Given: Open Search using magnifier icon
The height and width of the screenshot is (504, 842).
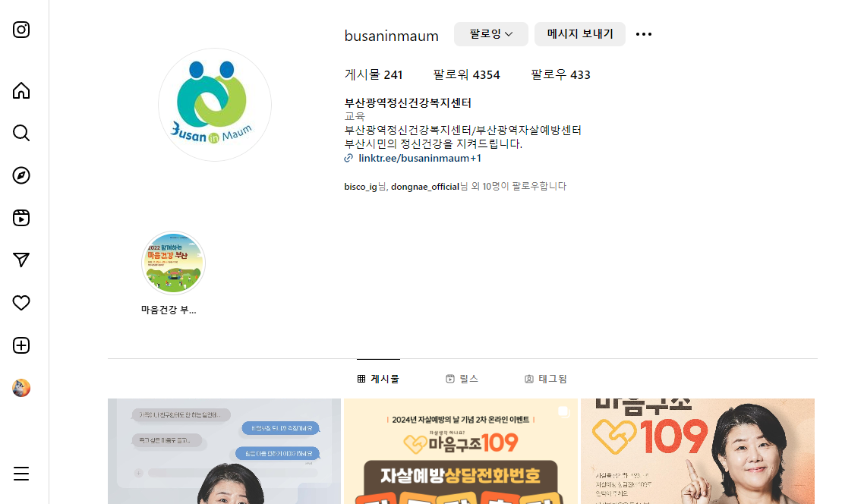Looking at the screenshot, I should click(21, 133).
